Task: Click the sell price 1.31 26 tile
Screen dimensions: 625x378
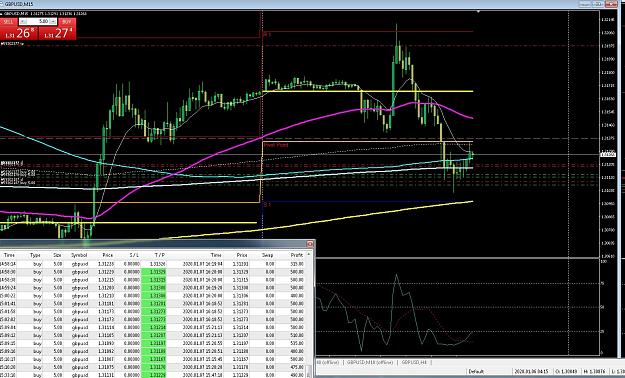Action: [19, 33]
